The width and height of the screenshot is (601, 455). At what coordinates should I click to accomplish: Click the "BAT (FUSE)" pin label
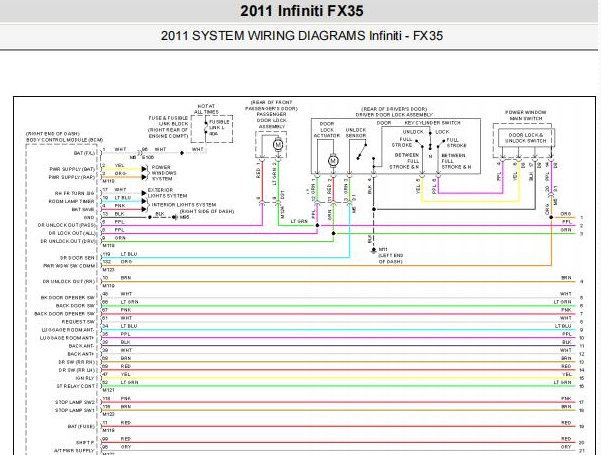coord(81,426)
